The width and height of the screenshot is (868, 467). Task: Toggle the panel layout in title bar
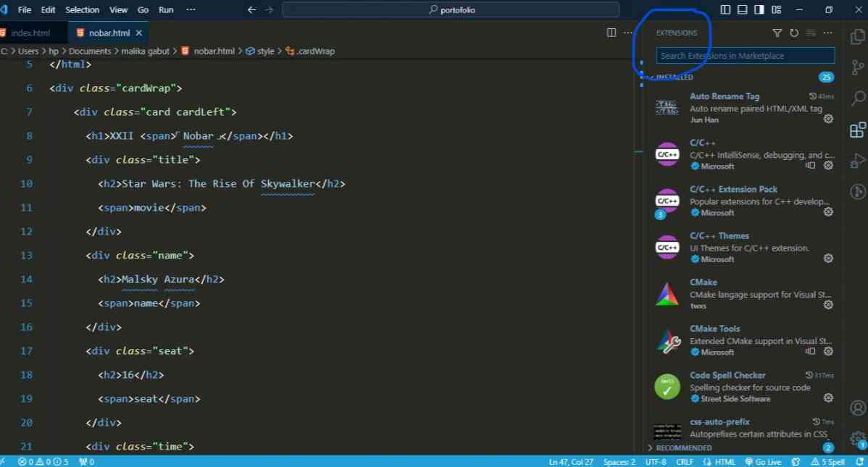tap(742, 9)
